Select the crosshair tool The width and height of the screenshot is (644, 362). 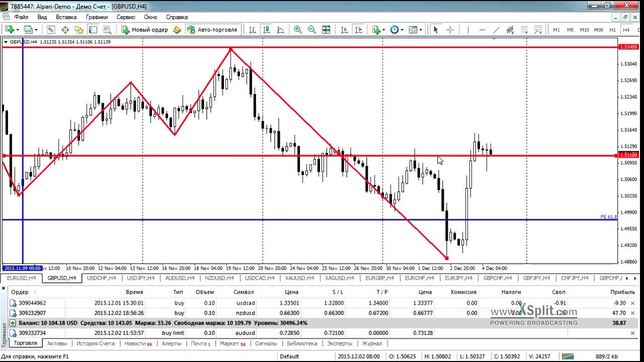[450, 30]
